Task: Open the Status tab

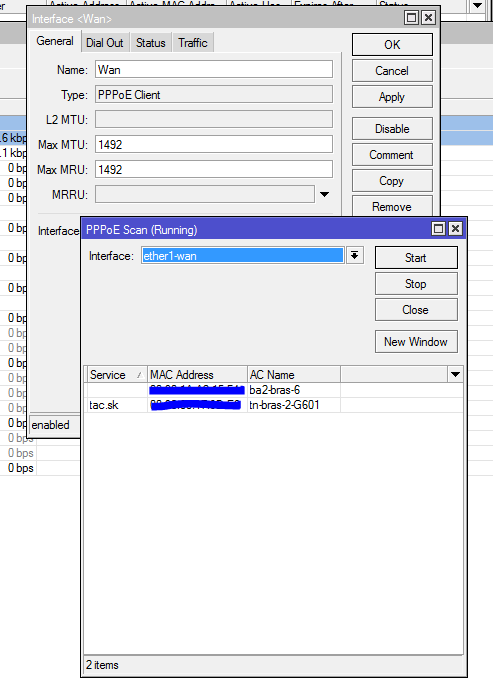Action: pyautogui.click(x=150, y=43)
